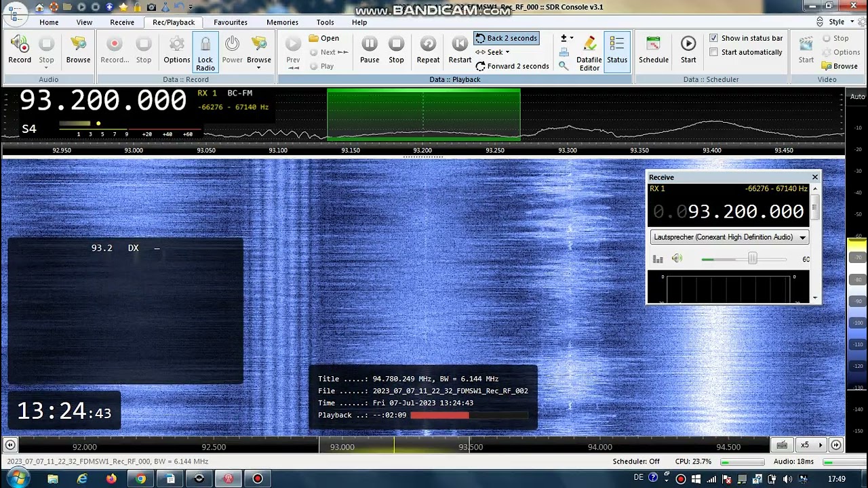Image resolution: width=868 pixels, height=488 pixels.
Task: Click the large 93.200.000 frequency display
Action: tap(102, 100)
